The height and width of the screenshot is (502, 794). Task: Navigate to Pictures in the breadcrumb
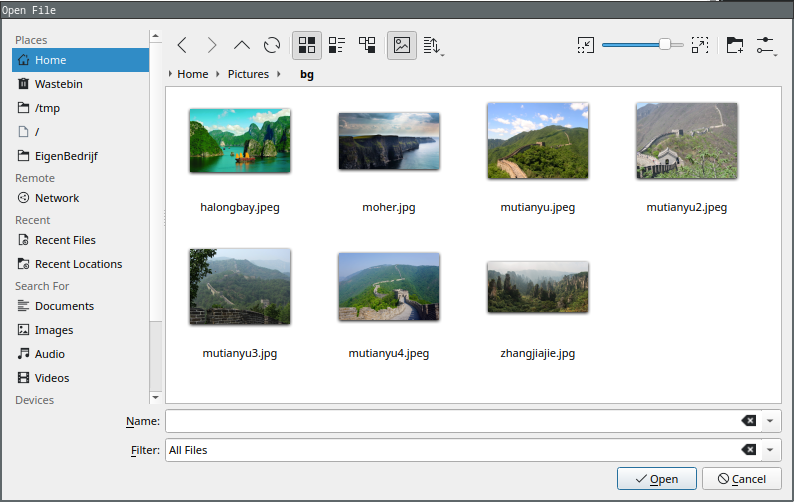248,74
